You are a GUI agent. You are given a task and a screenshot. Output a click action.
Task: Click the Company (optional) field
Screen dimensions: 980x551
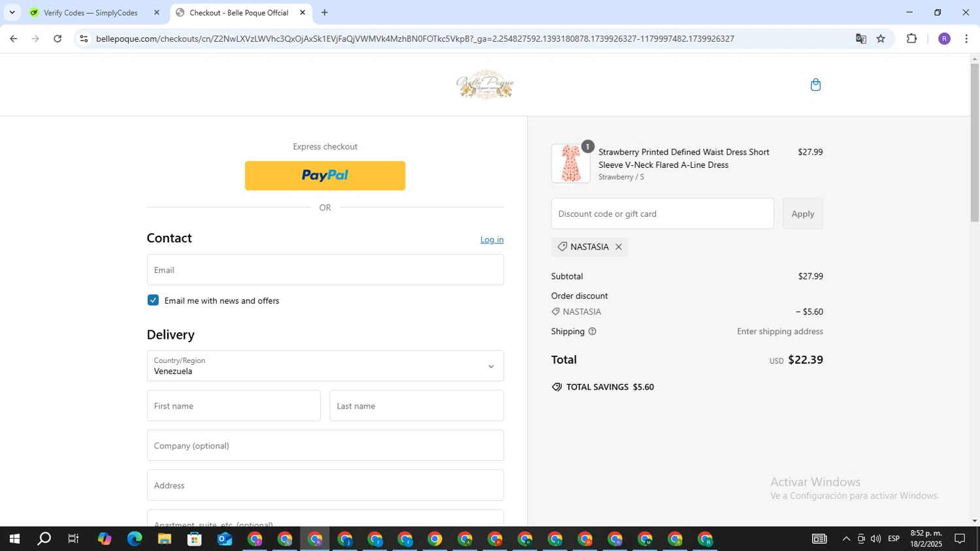point(325,445)
